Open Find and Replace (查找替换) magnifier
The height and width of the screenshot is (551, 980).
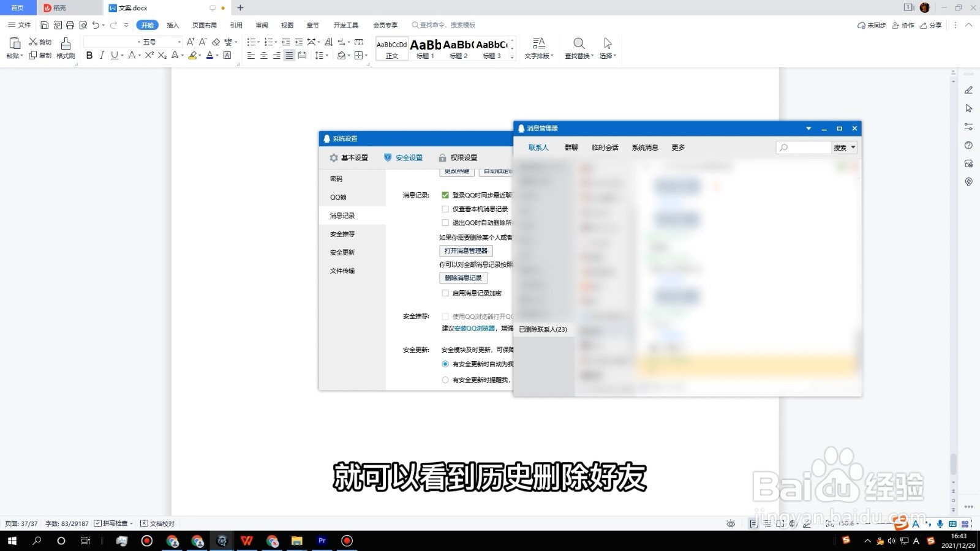point(579,48)
